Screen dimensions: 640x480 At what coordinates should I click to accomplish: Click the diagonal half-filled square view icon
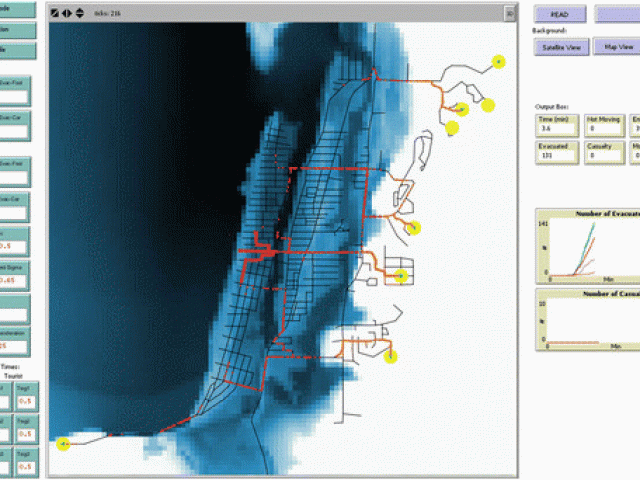click(x=55, y=13)
